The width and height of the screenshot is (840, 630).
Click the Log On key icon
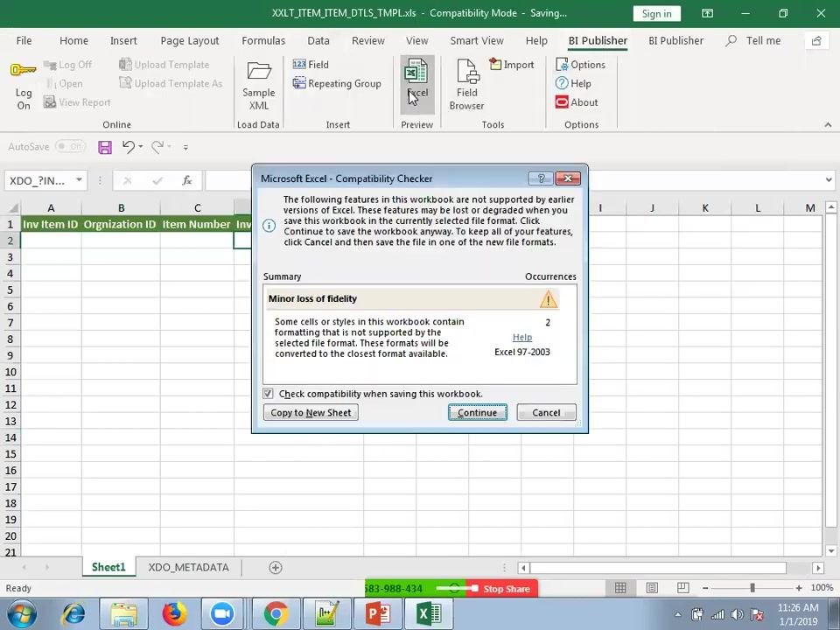point(23,70)
